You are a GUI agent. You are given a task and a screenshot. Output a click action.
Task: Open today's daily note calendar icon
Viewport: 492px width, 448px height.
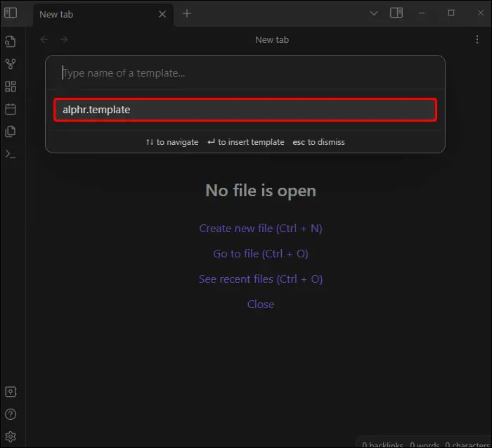(x=11, y=109)
